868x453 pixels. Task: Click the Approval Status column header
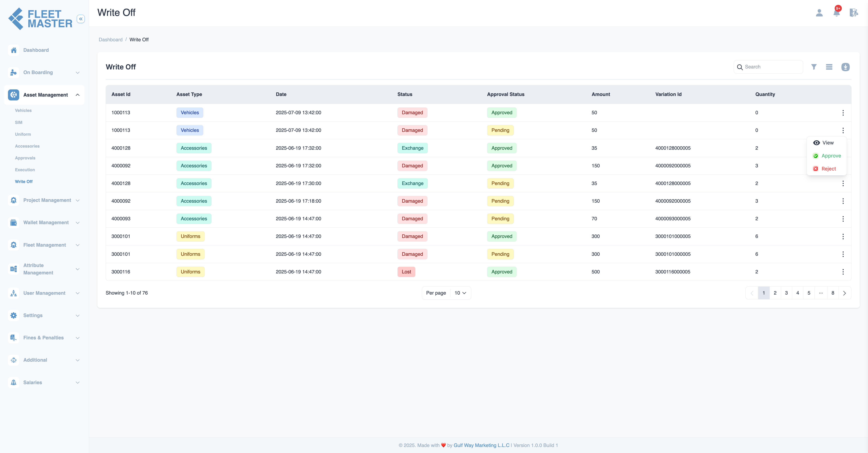click(x=505, y=94)
